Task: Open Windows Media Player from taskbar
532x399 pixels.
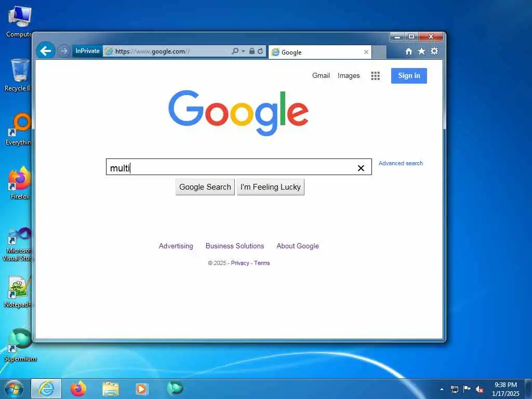Action: tap(141, 389)
